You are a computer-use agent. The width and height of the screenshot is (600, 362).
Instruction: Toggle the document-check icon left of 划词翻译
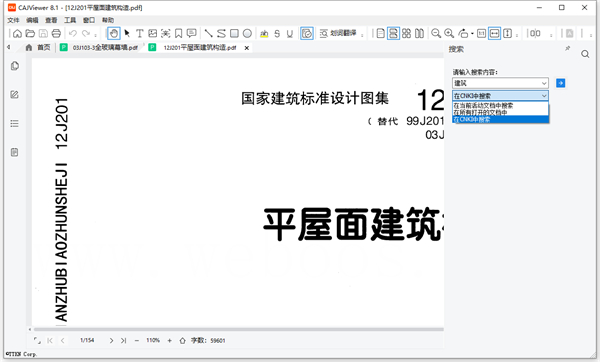tap(307, 34)
